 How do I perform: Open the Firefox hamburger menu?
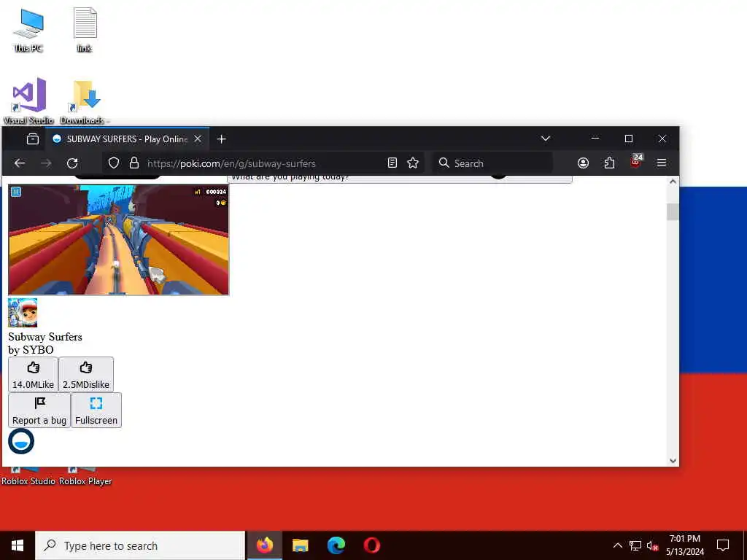coord(661,163)
